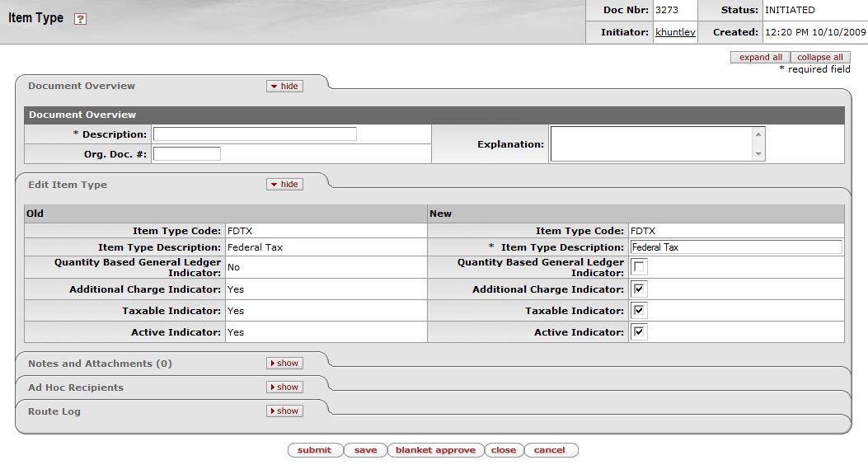Hide the Document Overview section
Viewport: 868px width, 465px height.
pyautogui.click(x=284, y=86)
